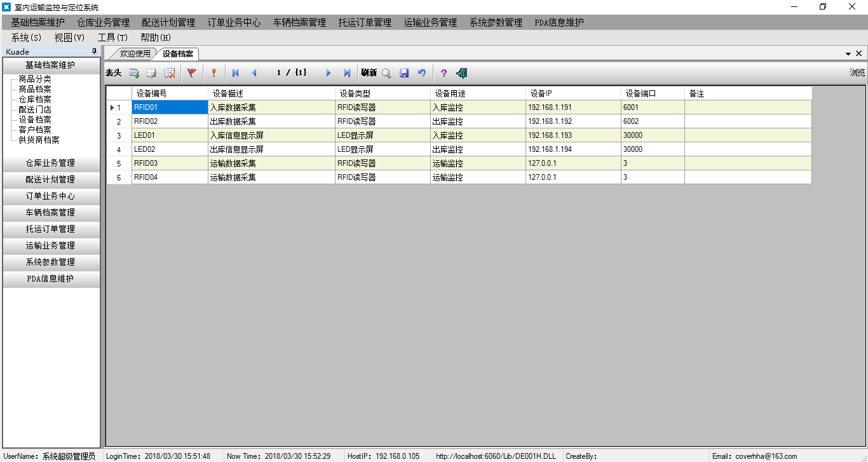
Task: Open the 视图(V) menu
Action: [x=69, y=37]
